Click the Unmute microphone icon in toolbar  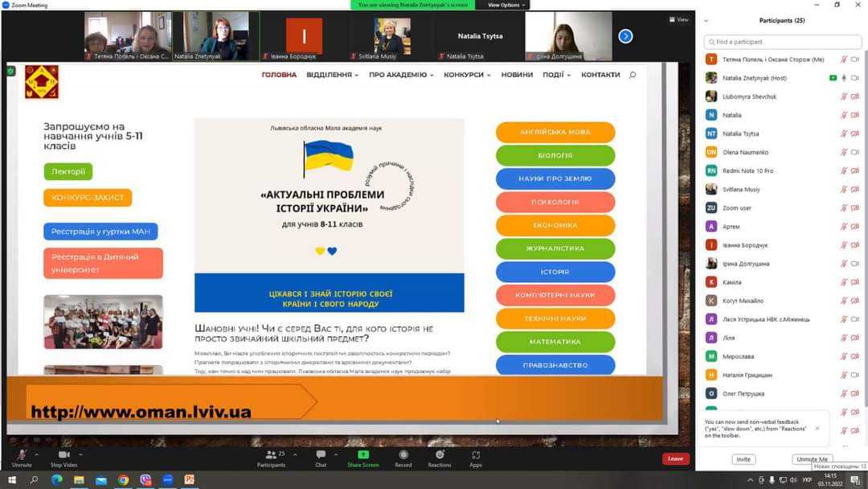click(22, 455)
